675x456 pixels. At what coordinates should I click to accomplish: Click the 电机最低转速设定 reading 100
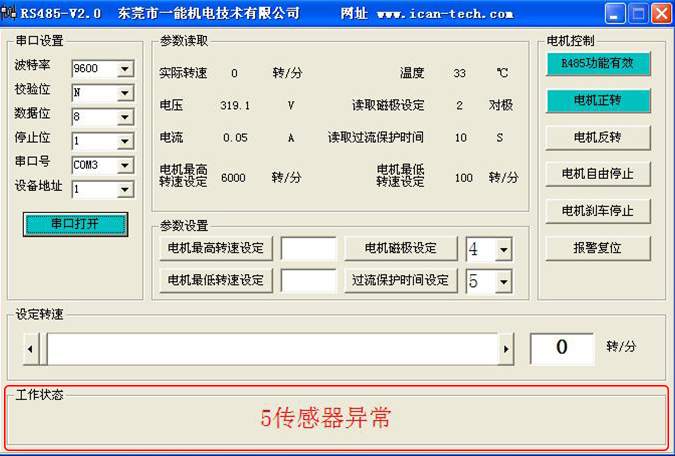pos(464,178)
